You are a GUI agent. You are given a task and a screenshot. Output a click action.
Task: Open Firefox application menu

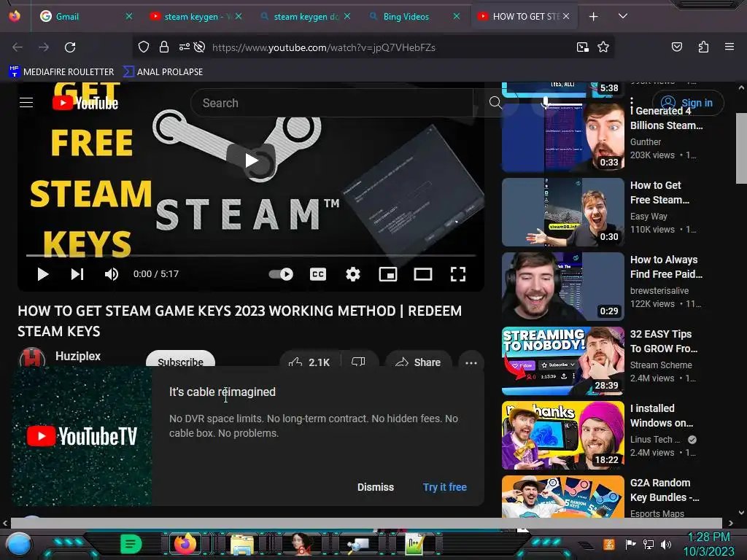[x=729, y=47]
